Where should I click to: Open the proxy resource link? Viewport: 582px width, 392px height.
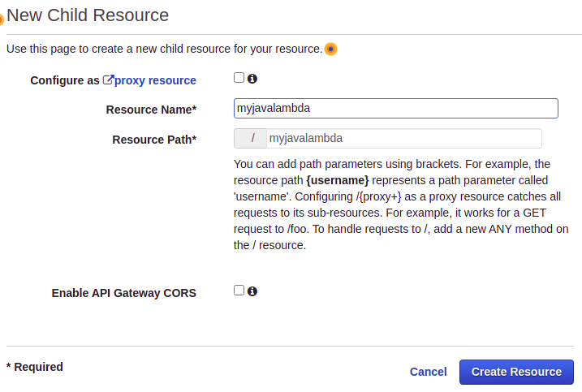155,80
